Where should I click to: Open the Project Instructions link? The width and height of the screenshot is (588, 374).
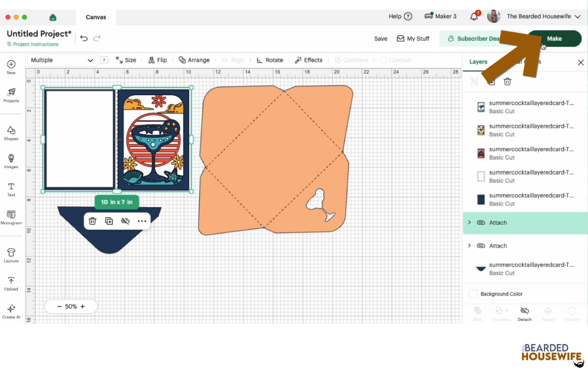pyautogui.click(x=33, y=44)
